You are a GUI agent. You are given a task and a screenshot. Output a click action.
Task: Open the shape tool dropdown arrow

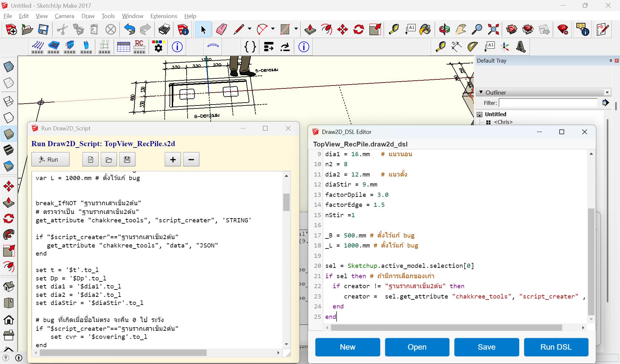(296, 29)
